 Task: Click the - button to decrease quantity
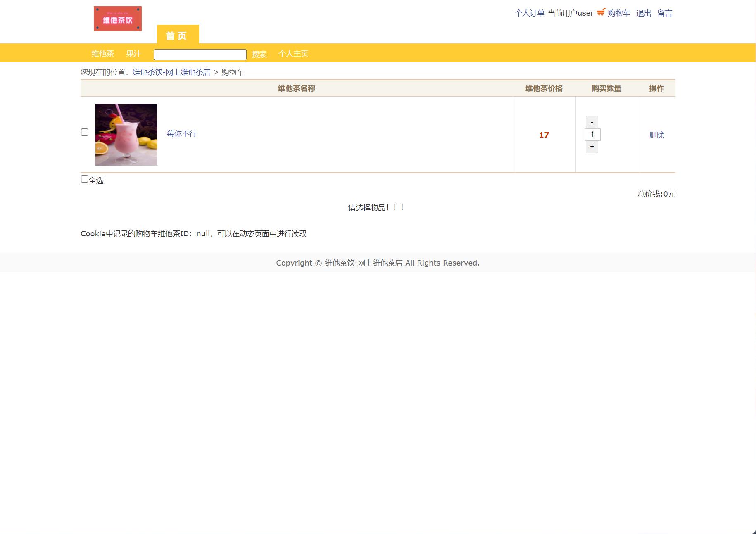[592, 122]
